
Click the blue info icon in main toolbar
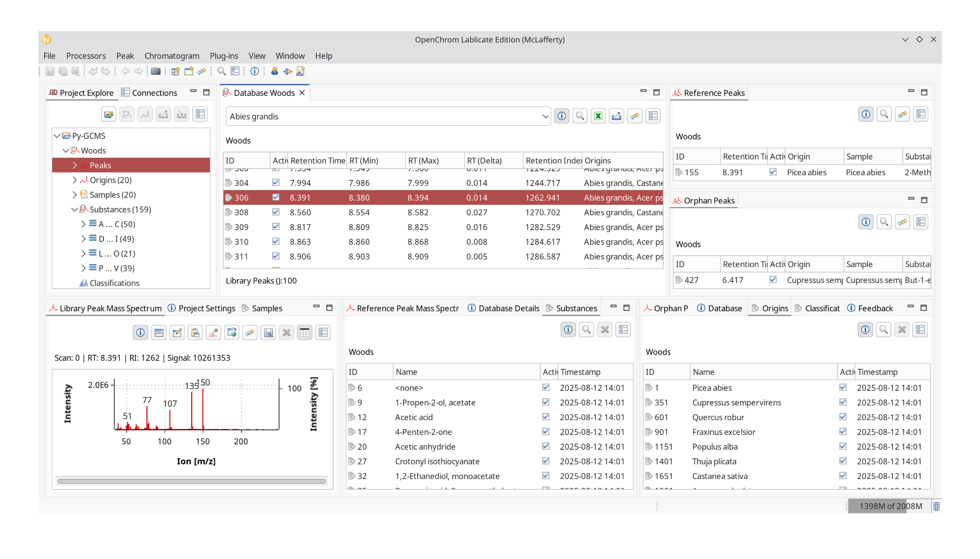point(255,72)
